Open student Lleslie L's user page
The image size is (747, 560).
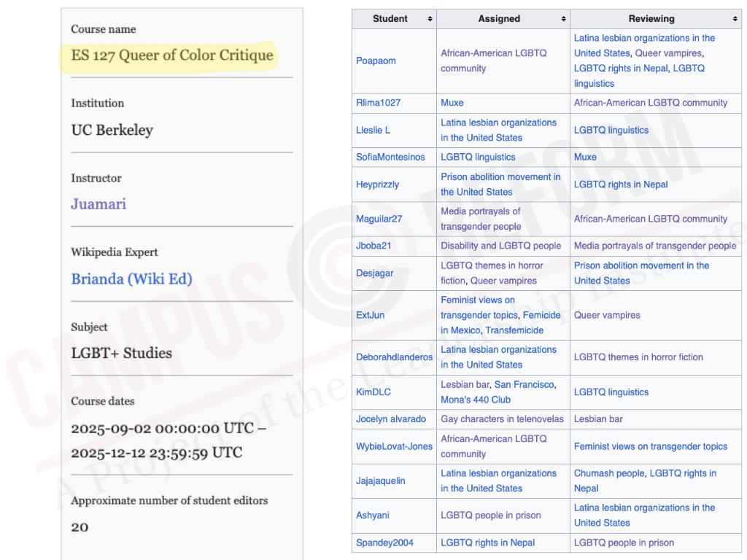(373, 130)
